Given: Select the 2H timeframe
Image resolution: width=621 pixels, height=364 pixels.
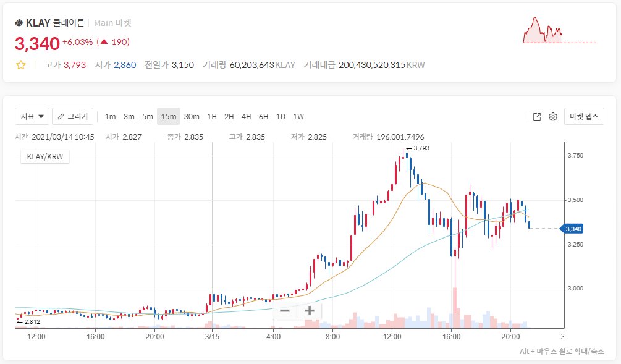Looking at the screenshot, I should (229, 116).
